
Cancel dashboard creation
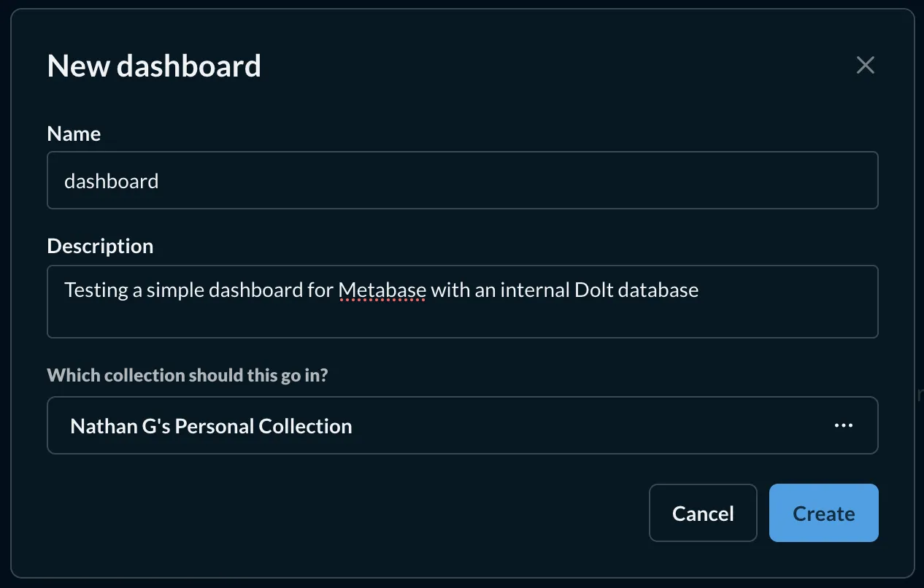[x=703, y=513]
